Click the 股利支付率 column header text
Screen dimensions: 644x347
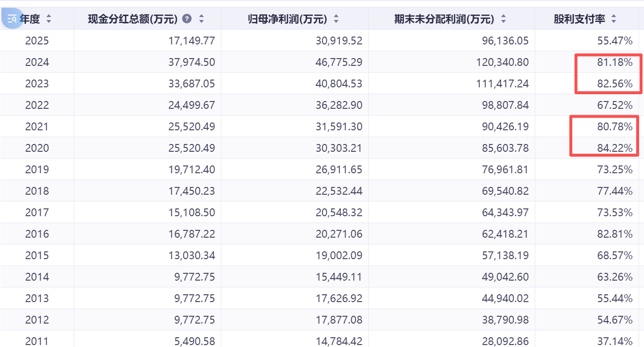coord(579,19)
